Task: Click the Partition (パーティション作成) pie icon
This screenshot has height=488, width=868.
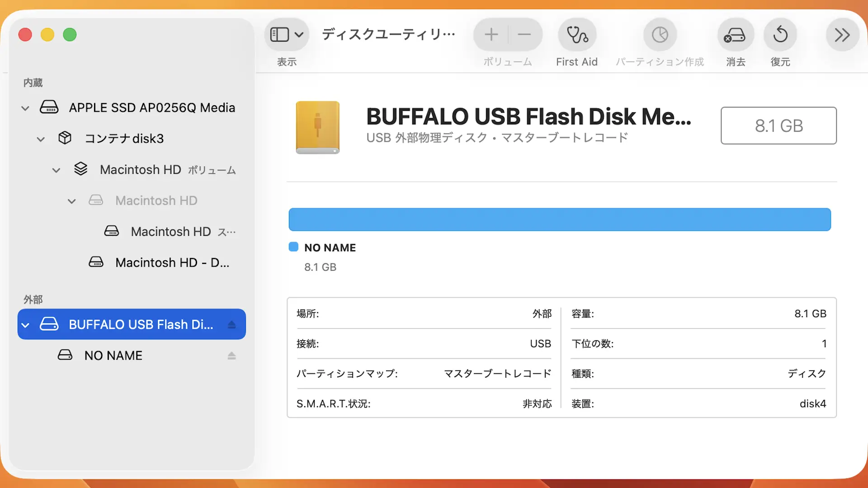Action: [660, 35]
